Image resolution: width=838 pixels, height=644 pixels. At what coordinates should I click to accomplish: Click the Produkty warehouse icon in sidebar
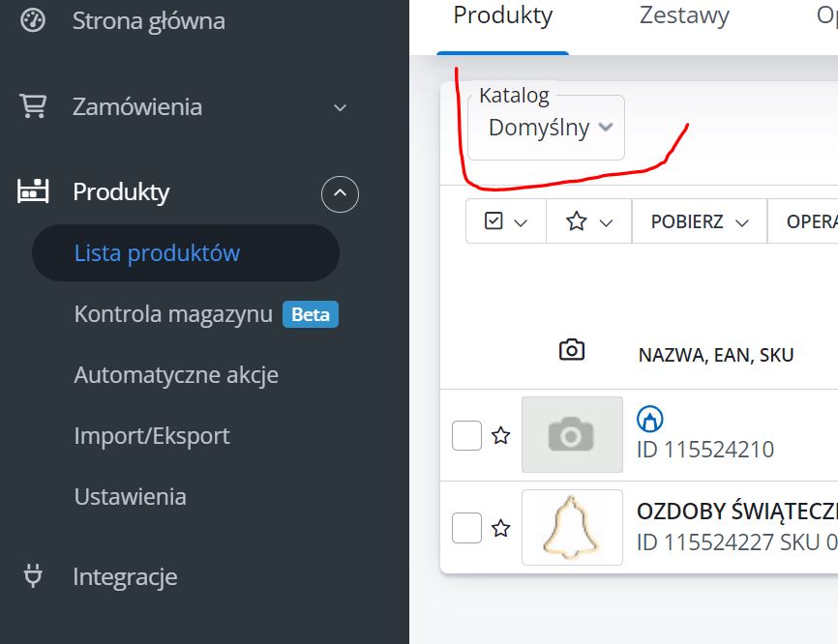pos(33,191)
